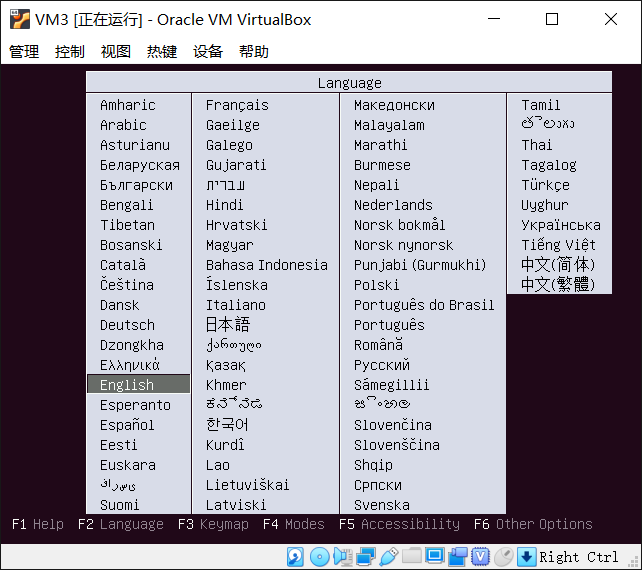The height and width of the screenshot is (570, 642).
Task: Open the 管理 menu
Action: tap(24, 52)
